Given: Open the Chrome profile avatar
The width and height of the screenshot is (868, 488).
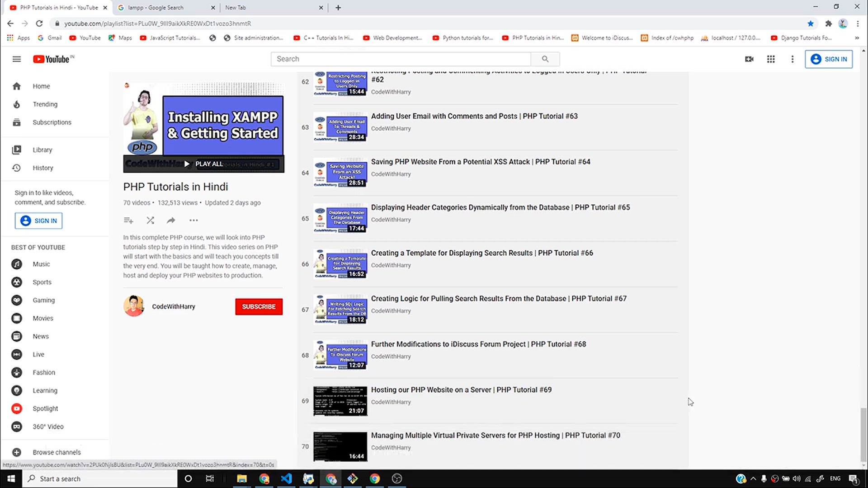Looking at the screenshot, I should pyautogui.click(x=843, y=23).
